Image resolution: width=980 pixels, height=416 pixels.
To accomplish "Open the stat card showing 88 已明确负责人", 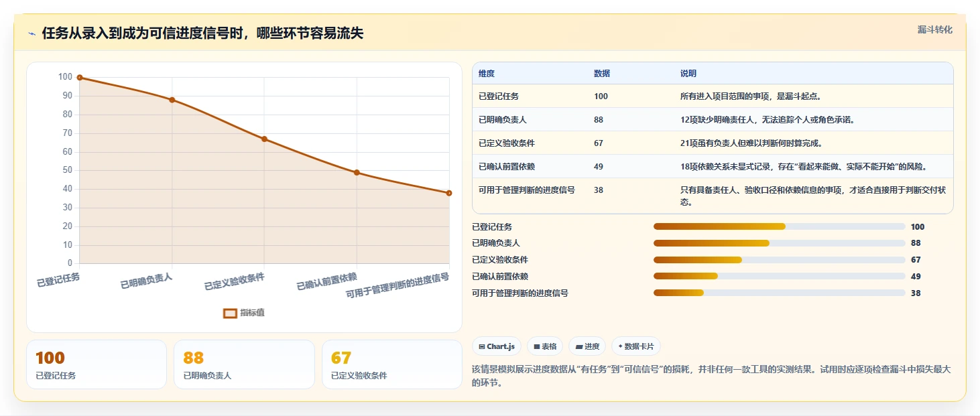I will tap(244, 364).
